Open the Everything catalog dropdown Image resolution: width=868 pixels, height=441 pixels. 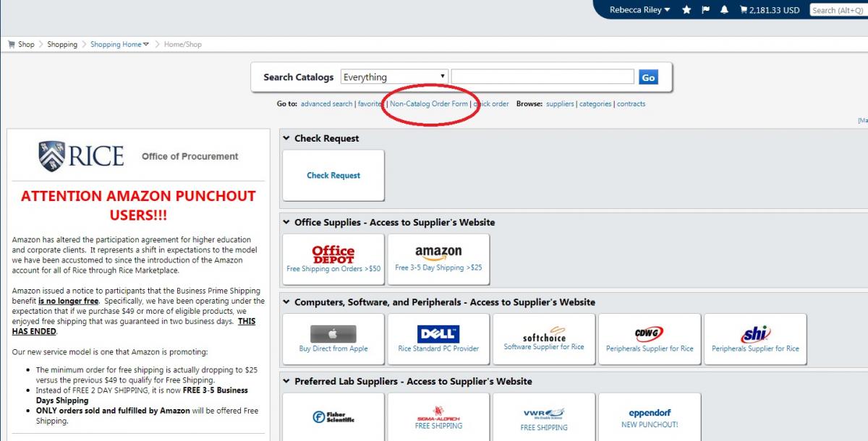click(x=394, y=77)
